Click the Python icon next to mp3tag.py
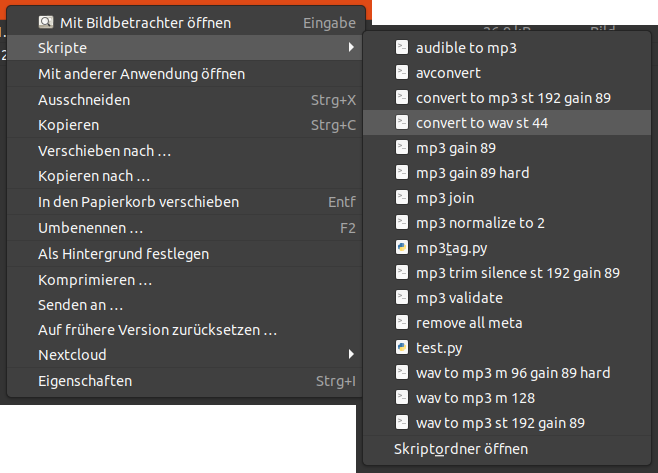Image resolution: width=658 pixels, height=473 pixels. tap(402, 248)
